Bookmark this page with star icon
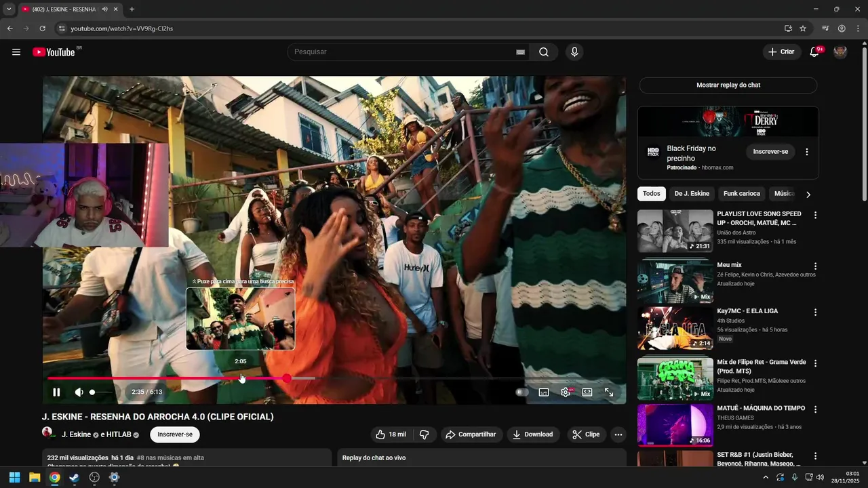Viewport: 868px width, 488px height. pyautogui.click(x=803, y=28)
